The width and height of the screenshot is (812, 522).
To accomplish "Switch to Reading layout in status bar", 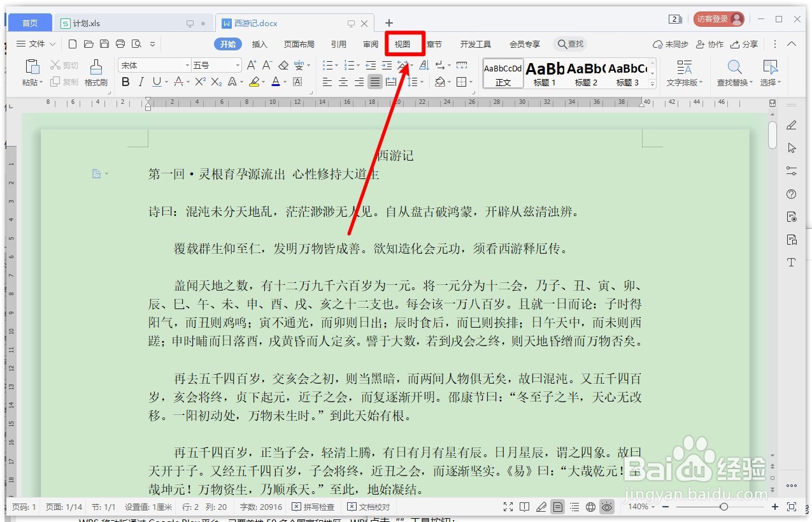I will 524,507.
